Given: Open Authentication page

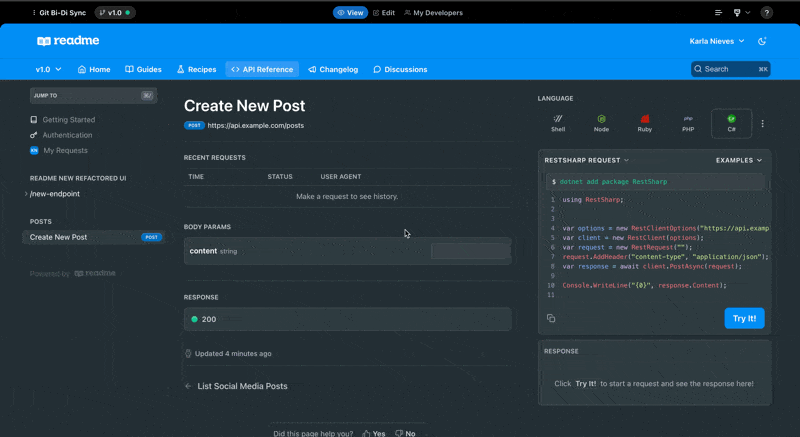Looking at the screenshot, I should [x=67, y=135].
